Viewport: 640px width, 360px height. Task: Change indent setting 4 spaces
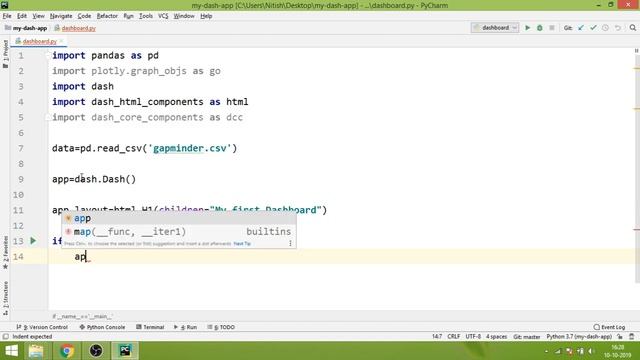pos(496,337)
